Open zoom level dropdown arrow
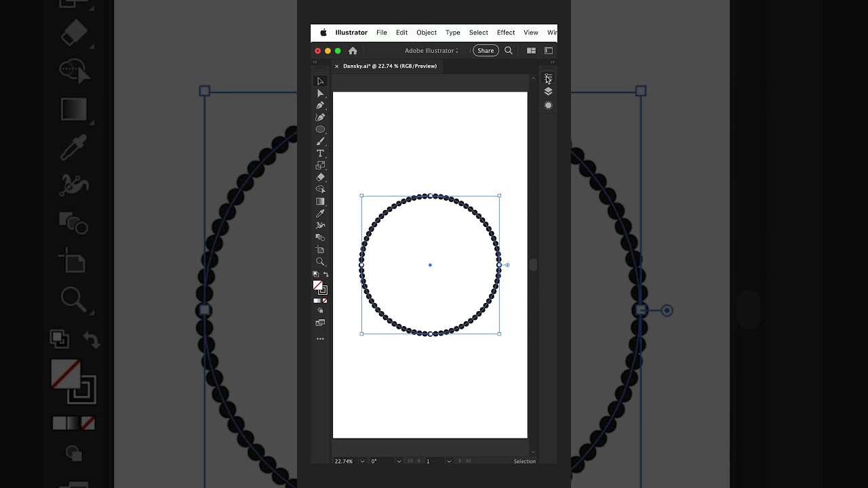 coord(362,462)
